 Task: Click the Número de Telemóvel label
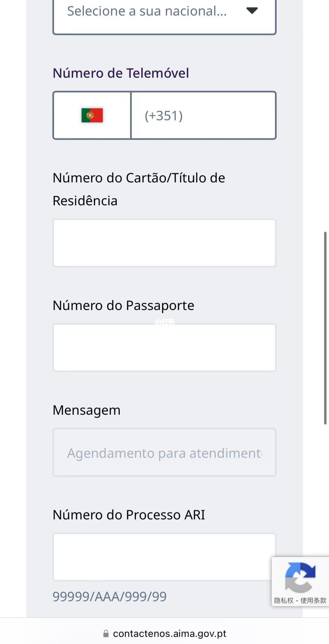121,73
